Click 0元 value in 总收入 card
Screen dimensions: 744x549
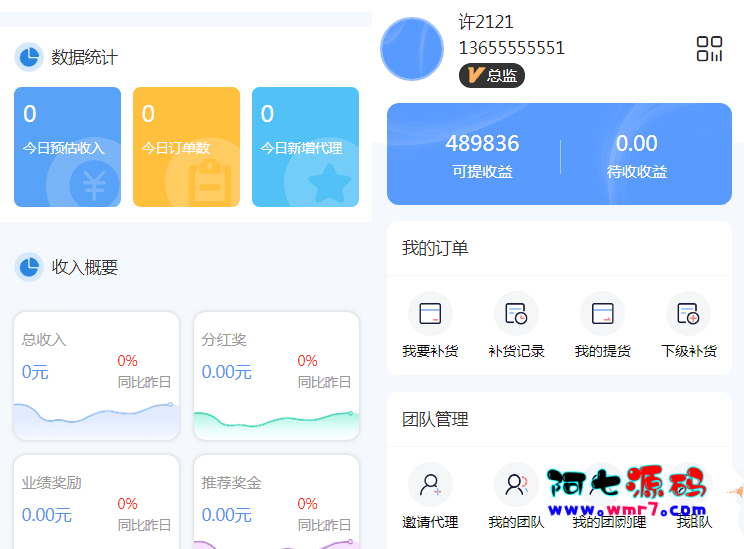pyautogui.click(x=35, y=372)
